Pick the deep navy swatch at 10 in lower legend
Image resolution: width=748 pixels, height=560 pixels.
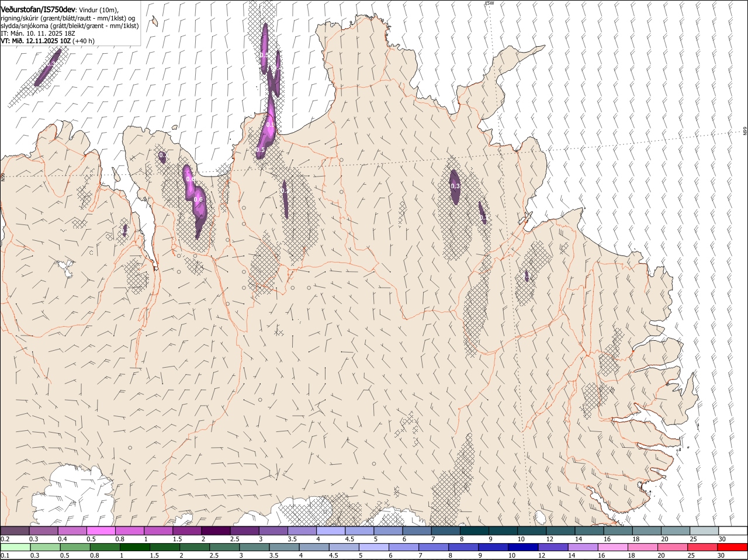pyautogui.click(x=522, y=547)
